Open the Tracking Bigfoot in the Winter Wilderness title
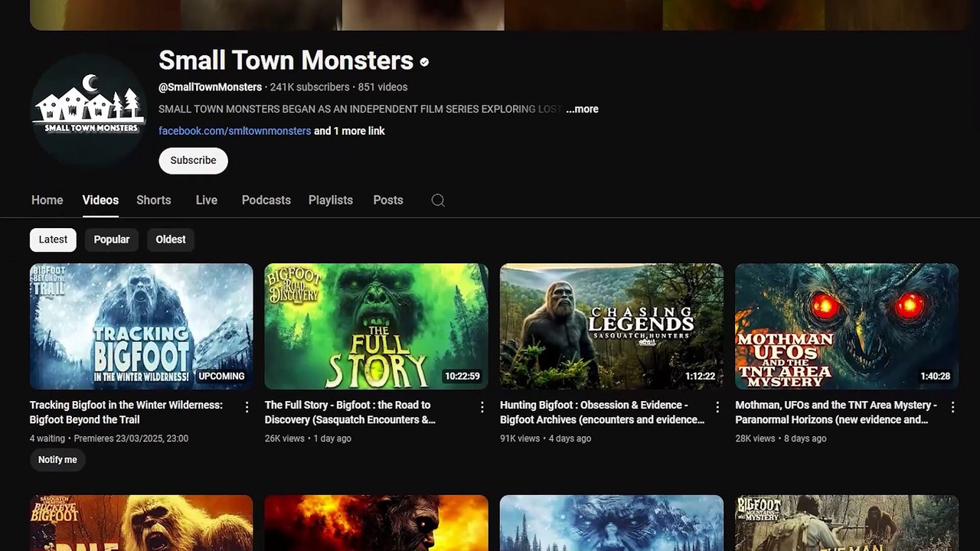Screen dimensions: 980x551 (x=126, y=412)
